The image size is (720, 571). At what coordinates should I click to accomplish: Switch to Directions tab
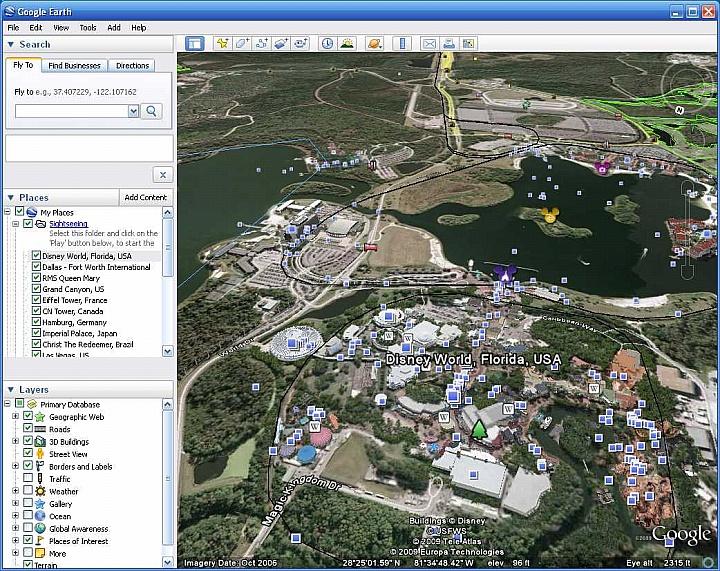click(x=132, y=66)
